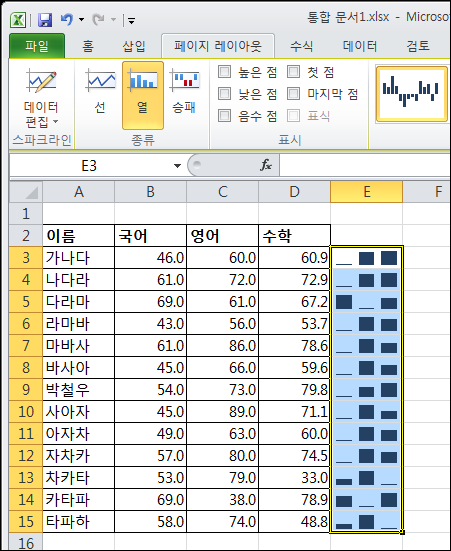The image size is (451, 551).
Task: Select the 열 column sparkline type
Action: 143,95
